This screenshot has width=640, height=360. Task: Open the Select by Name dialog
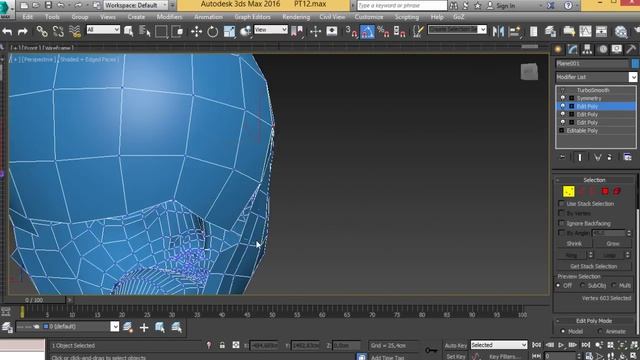(x=145, y=31)
